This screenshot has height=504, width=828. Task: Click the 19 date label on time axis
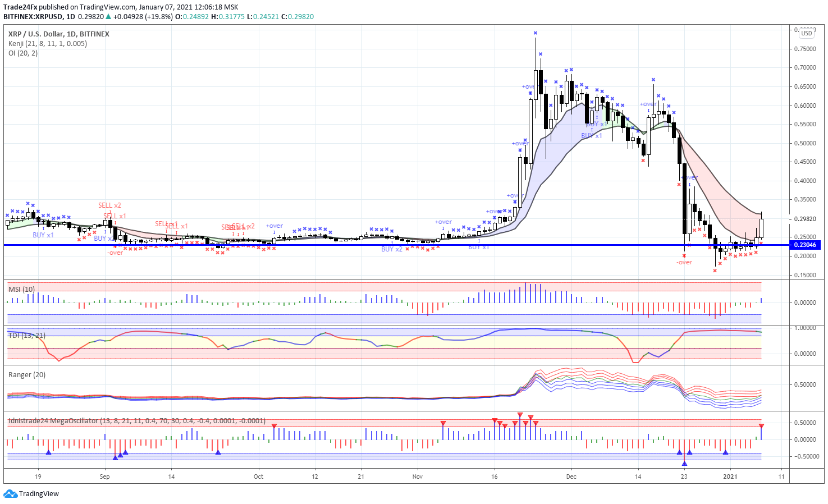pyautogui.click(x=38, y=476)
